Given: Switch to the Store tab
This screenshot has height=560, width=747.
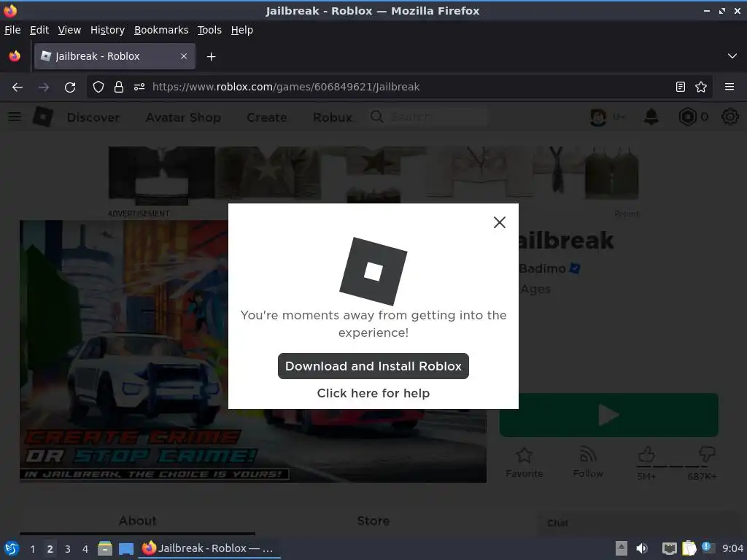Looking at the screenshot, I should coord(373,521).
